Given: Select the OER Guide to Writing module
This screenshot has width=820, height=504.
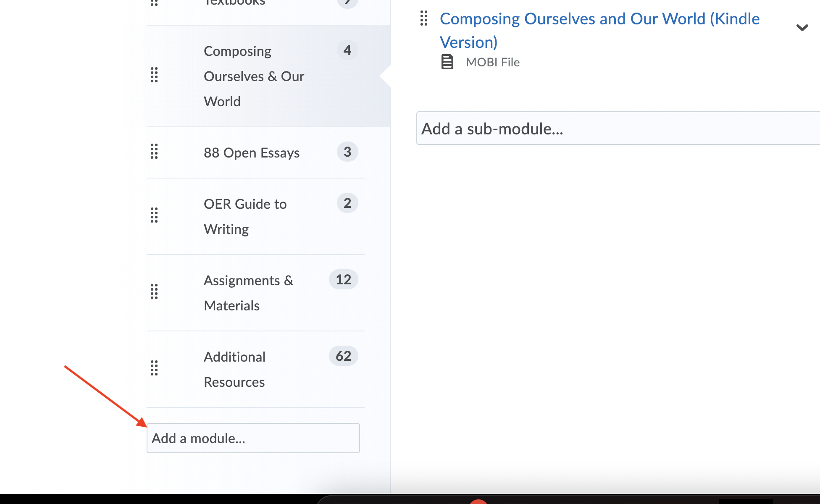Looking at the screenshot, I should (244, 216).
